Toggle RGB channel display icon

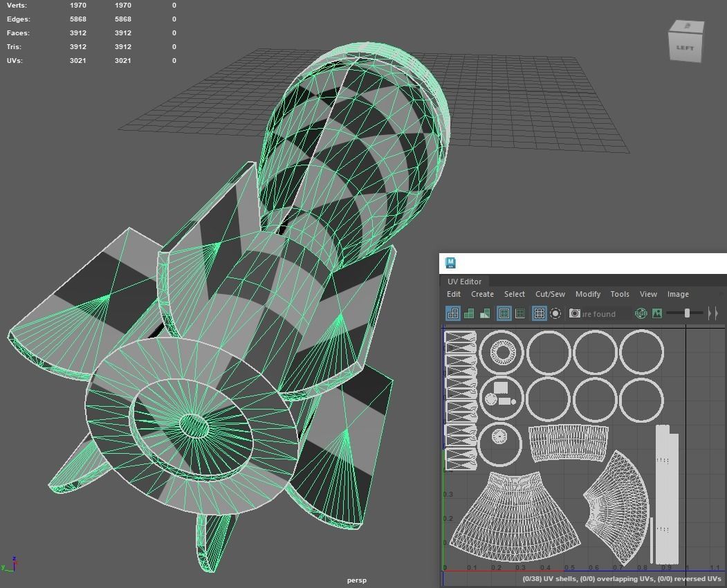point(641,313)
